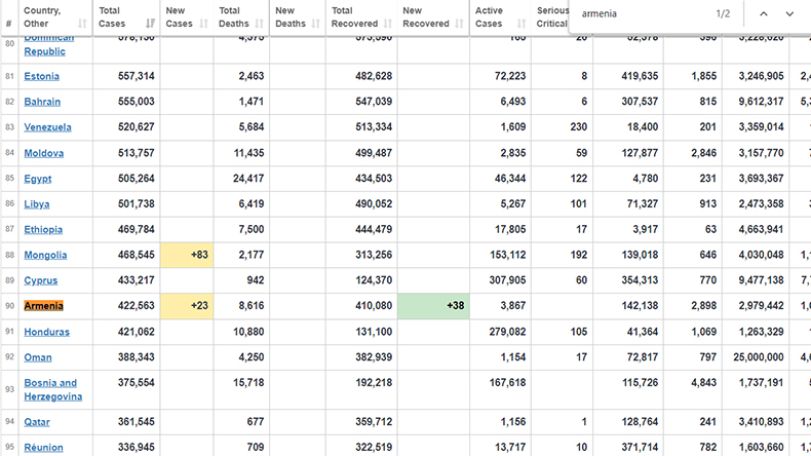Go to previous find result arrow
The image size is (811, 456).
tap(763, 14)
